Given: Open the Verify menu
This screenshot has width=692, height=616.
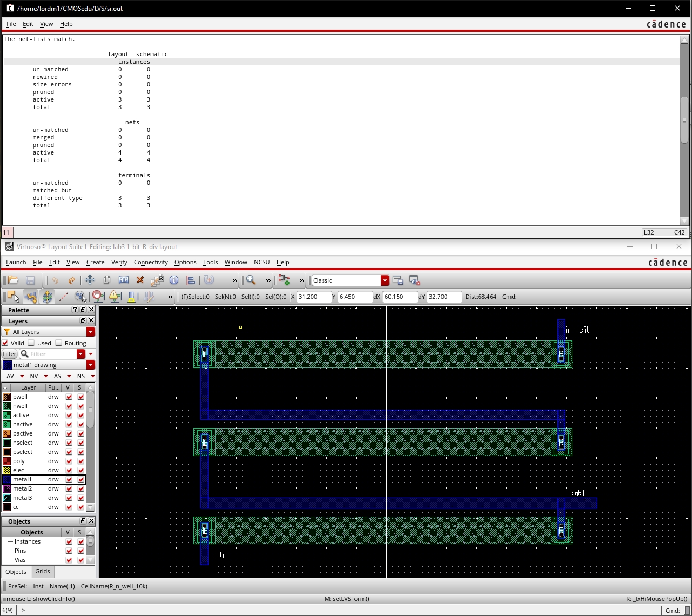Looking at the screenshot, I should pyautogui.click(x=119, y=262).
